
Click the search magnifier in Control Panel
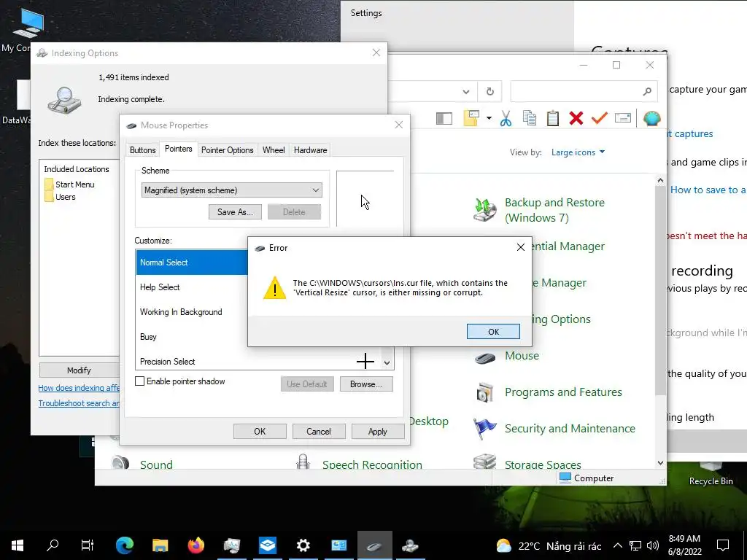pyautogui.click(x=647, y=91)
